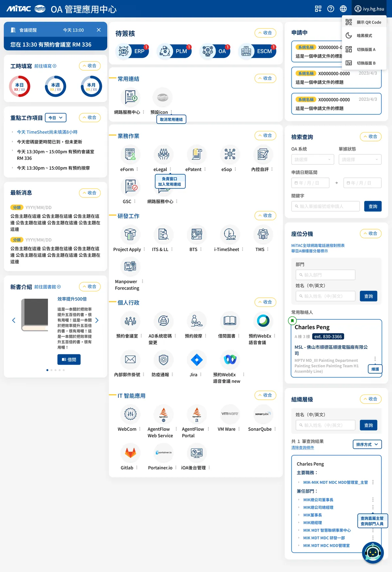The height and width of the screenshot is (572, 392).
Task: Click the start date 年/月/日 field
Action: pyautogui.click(x=310, y=183)
